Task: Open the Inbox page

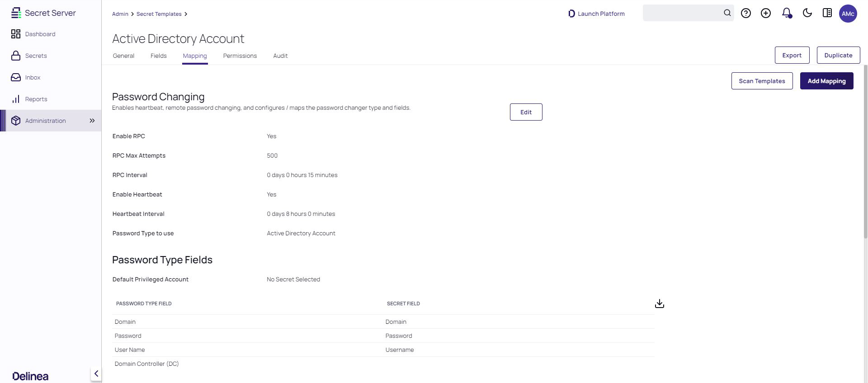Action: tap(33, 77)
